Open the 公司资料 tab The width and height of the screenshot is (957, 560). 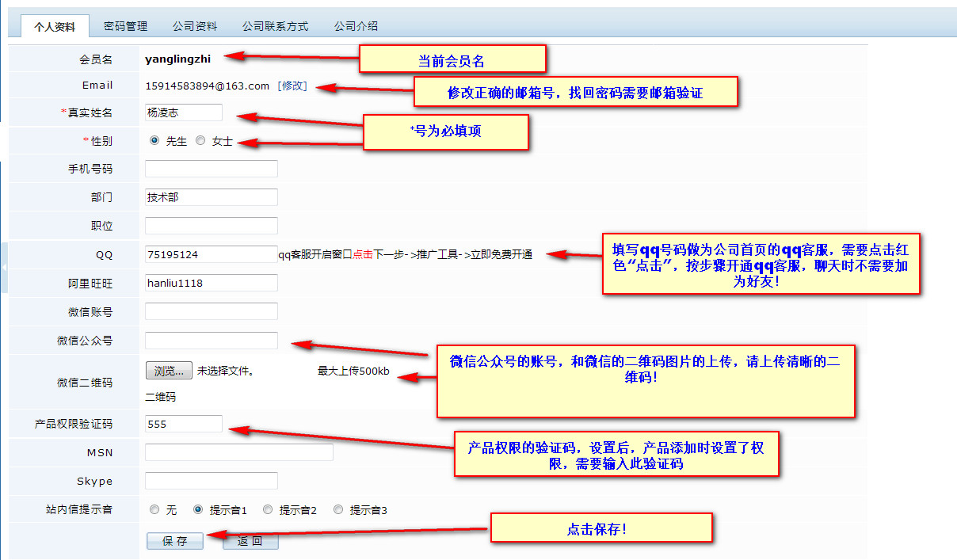click(x=195, y=26)
